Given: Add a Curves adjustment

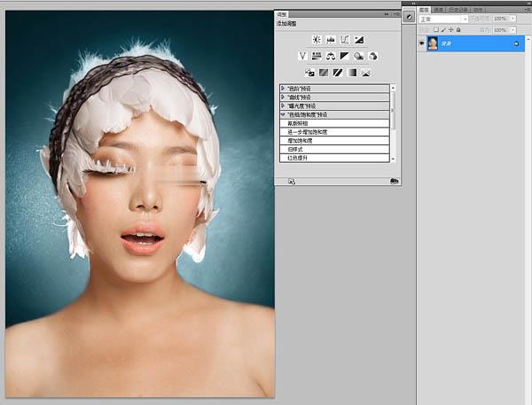Looking at the screenshot, I should pos(345,40).
